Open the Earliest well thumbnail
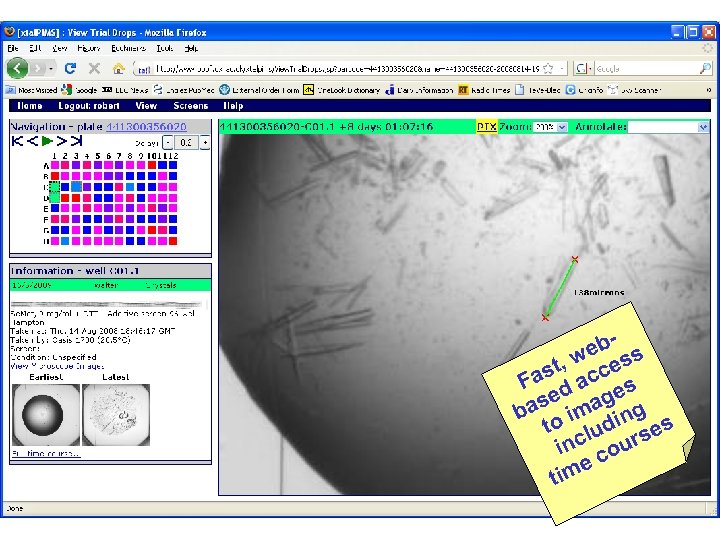Viewport: 720px width, 540px height. (x=46, y=415)
